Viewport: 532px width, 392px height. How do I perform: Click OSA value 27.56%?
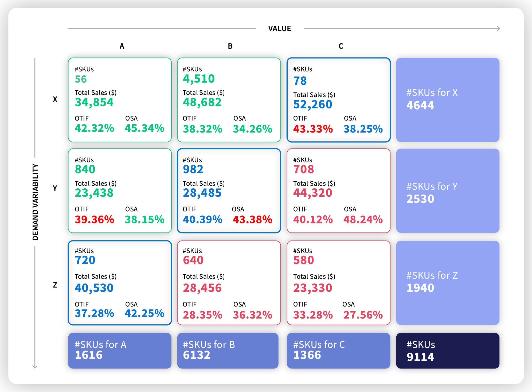point(363,315)
